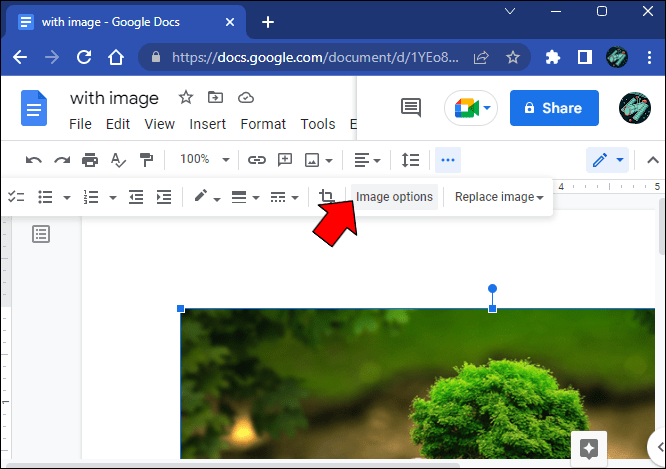
Task: Select the Paint format roller icon
Action: [146, 160]
